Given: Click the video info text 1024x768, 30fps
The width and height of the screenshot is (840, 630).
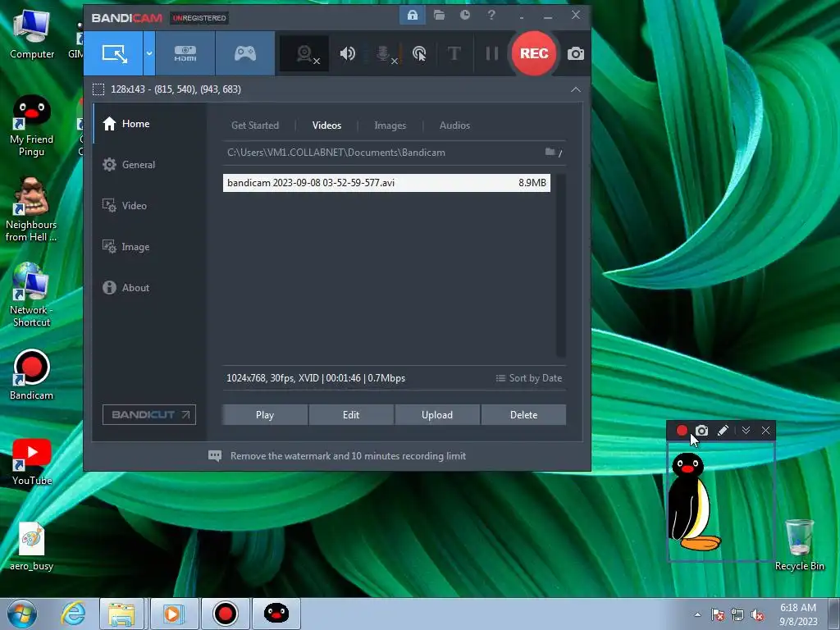Looking at the screenshot, I should point(316,378).
